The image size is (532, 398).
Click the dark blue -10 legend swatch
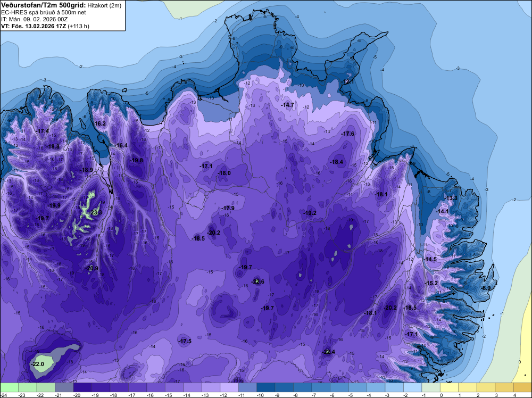pyautogui.click(x=265, y=387)
